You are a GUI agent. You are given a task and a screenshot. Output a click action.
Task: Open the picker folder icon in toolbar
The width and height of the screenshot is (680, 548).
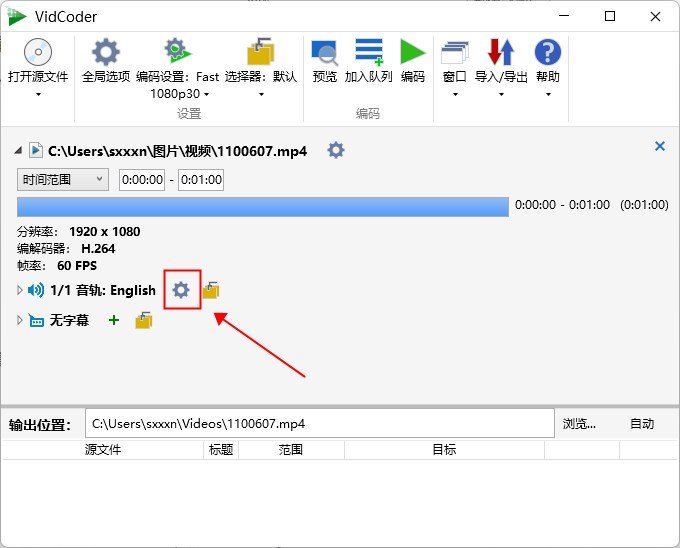click(261, 51)
